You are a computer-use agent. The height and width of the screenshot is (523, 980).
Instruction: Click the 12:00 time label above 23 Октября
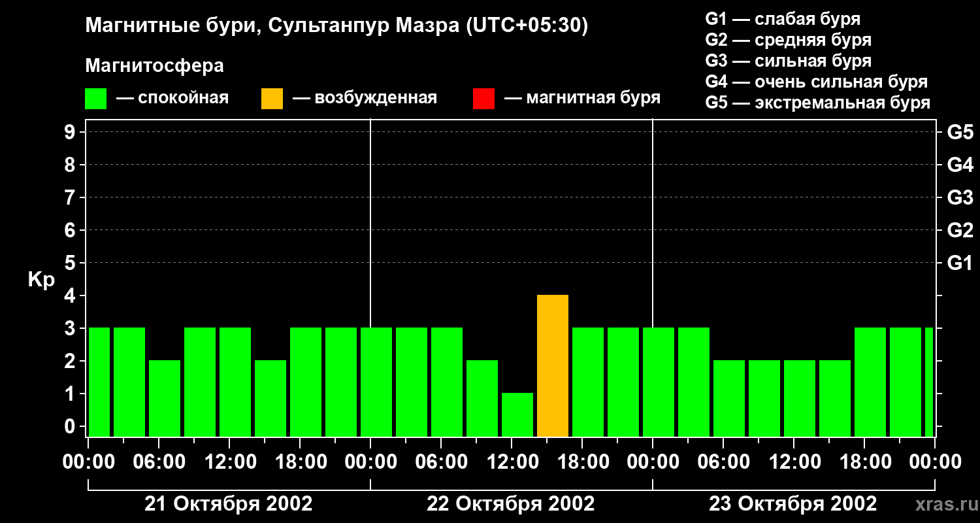pyautogui.click(x=794, y=462)
